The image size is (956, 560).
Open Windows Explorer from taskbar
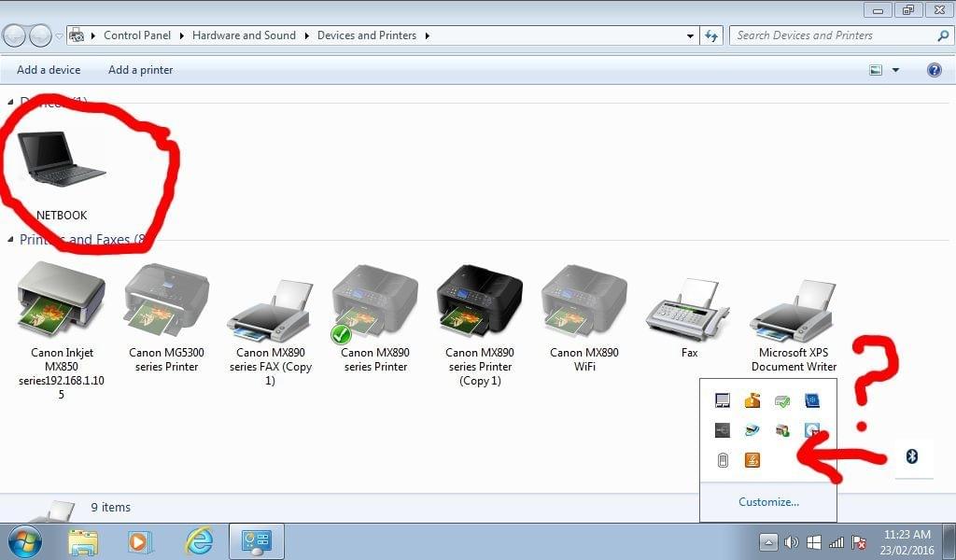tap(83, 542)
